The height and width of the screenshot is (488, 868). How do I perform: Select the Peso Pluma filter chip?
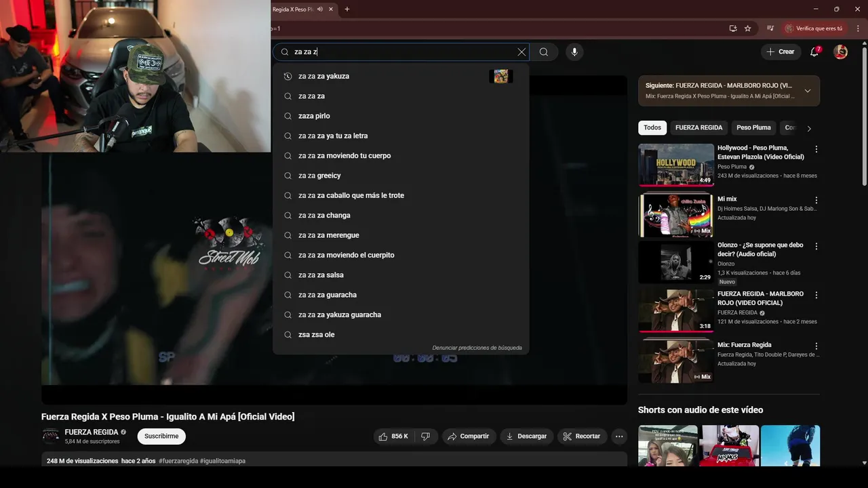753,127
